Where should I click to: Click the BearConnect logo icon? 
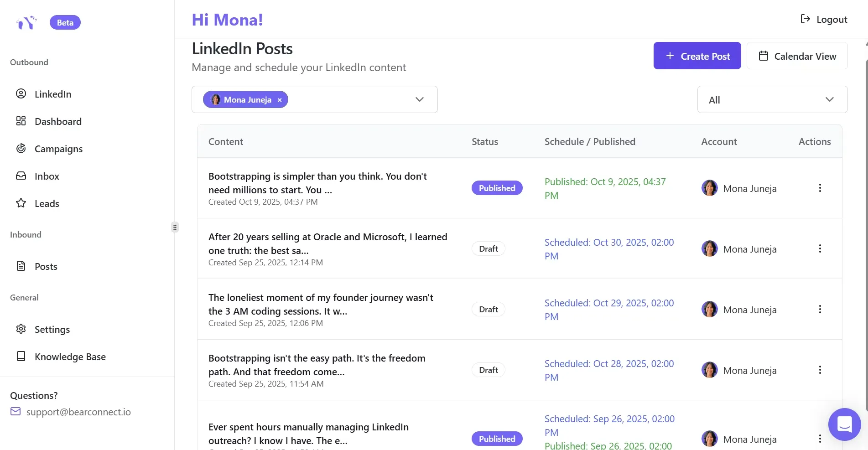pos(26,22)
